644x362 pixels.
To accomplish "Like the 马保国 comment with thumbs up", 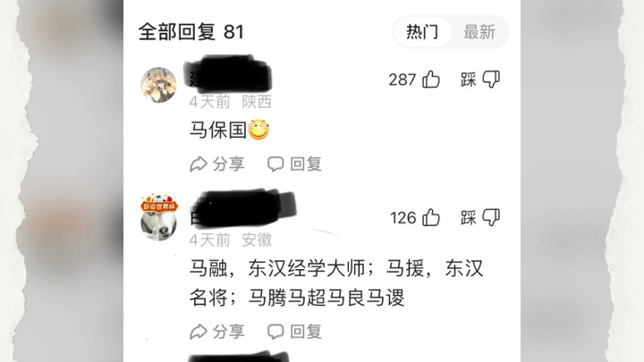I will click(431, 80).
